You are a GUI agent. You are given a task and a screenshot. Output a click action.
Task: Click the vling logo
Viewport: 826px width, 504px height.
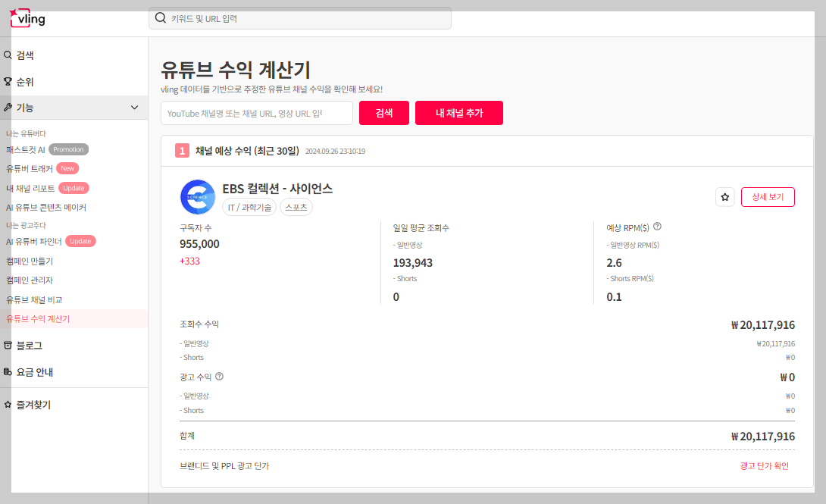click(x=27, y=18)
